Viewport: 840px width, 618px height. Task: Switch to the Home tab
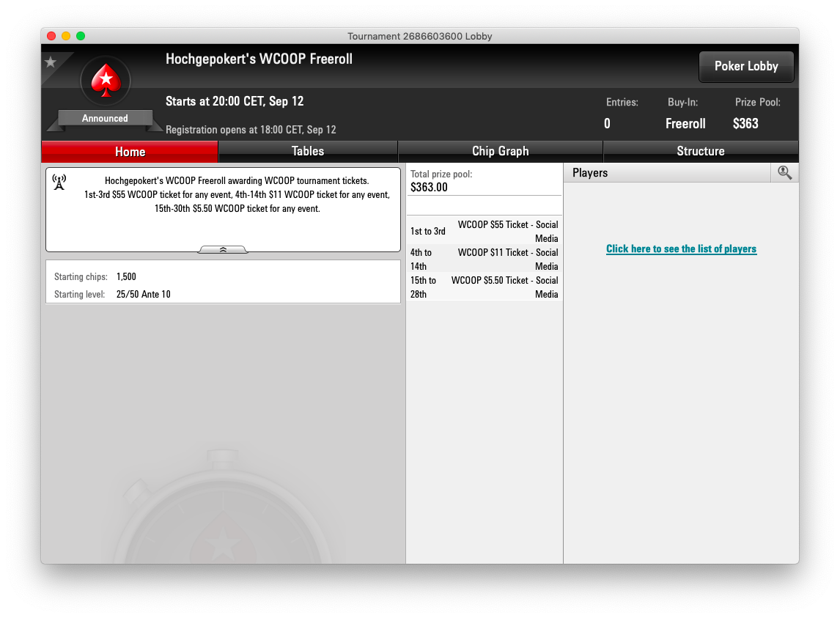[130, 152]
